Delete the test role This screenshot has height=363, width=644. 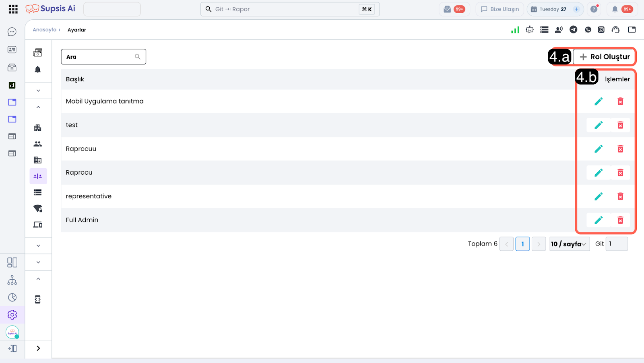(x=620, y=125)
